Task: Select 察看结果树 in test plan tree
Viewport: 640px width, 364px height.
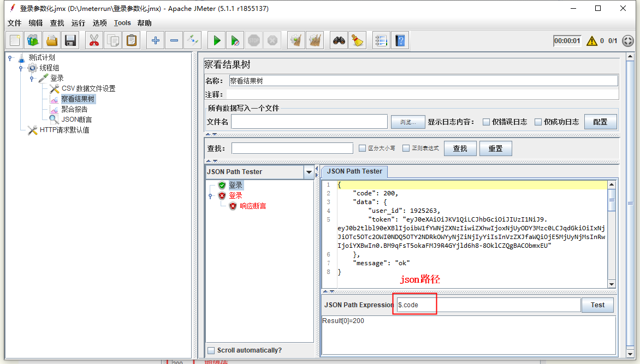Action: click(x=78, y=99)
